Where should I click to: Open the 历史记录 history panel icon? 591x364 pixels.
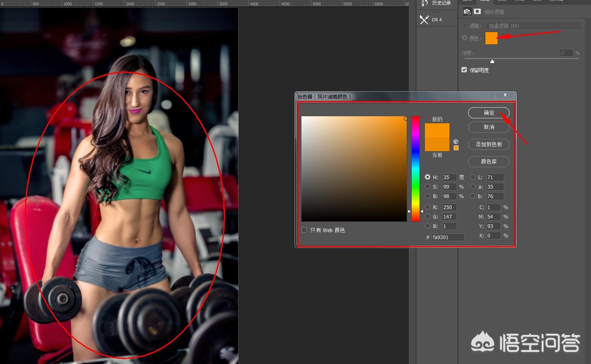click(x=424, y=3)
